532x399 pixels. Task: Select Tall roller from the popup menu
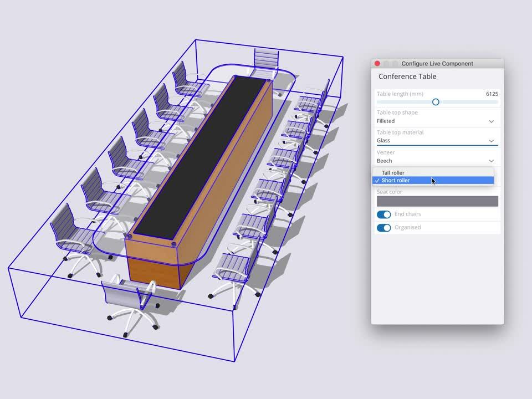[393, 173]
